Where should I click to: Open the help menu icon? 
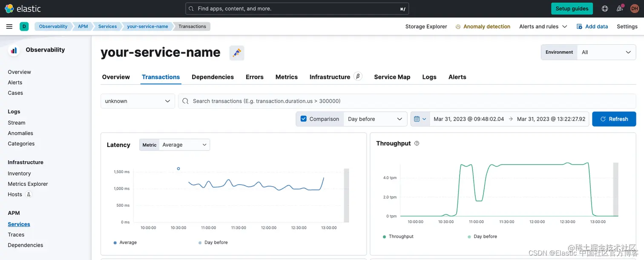click(x=605, y=9)
